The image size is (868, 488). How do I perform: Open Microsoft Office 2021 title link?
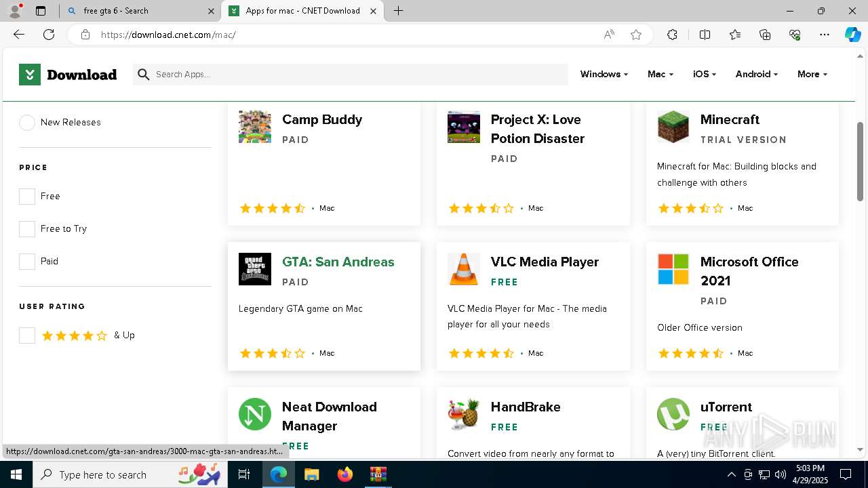click(x=749, y=272)
